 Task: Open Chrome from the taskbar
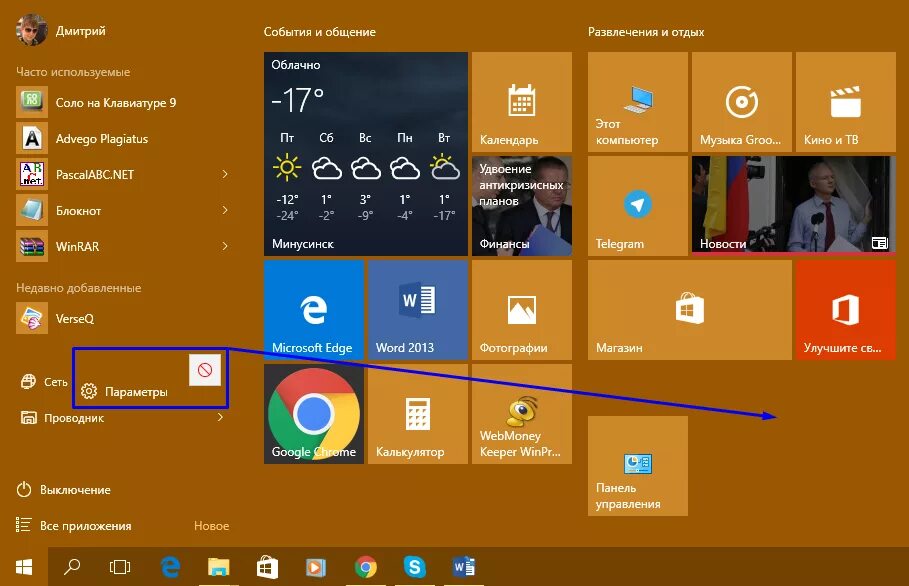(365, 567)
